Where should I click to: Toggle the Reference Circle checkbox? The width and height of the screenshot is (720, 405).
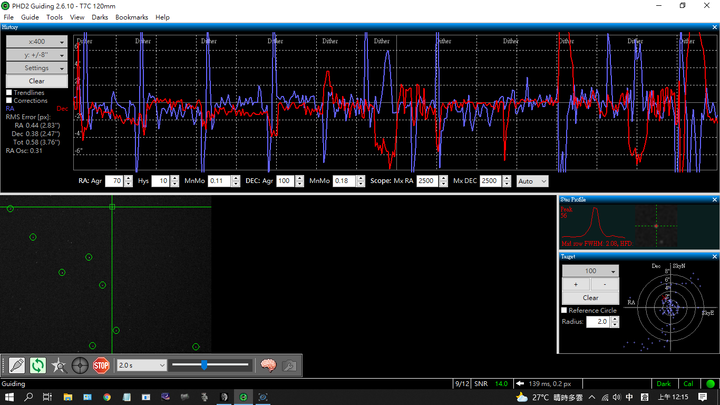tap(564, 310)
